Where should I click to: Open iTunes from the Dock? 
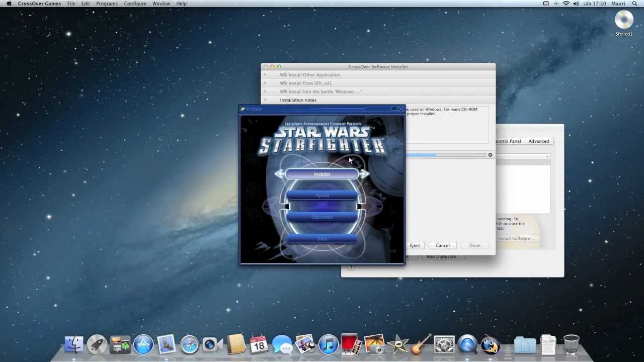[x=329, y=345]
